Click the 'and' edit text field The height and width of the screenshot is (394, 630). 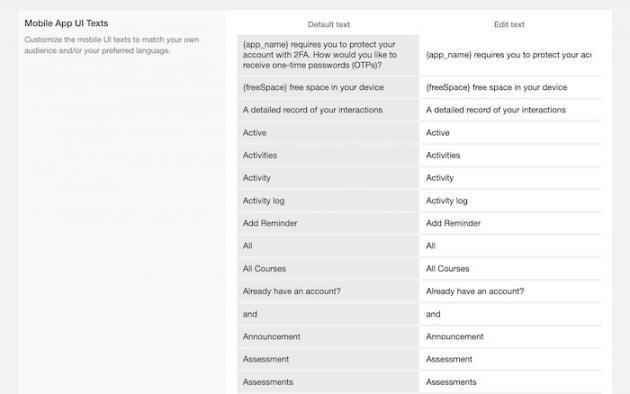point(510,314)
